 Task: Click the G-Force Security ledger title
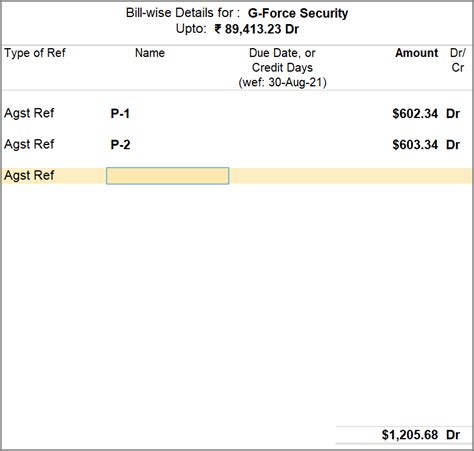tap(298, 13)
